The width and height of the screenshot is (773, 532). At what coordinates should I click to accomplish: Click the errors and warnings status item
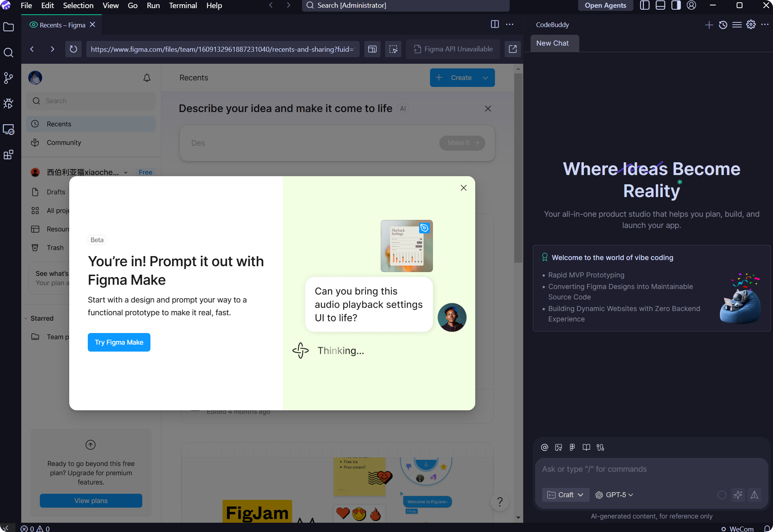click(x=35, y=528)
